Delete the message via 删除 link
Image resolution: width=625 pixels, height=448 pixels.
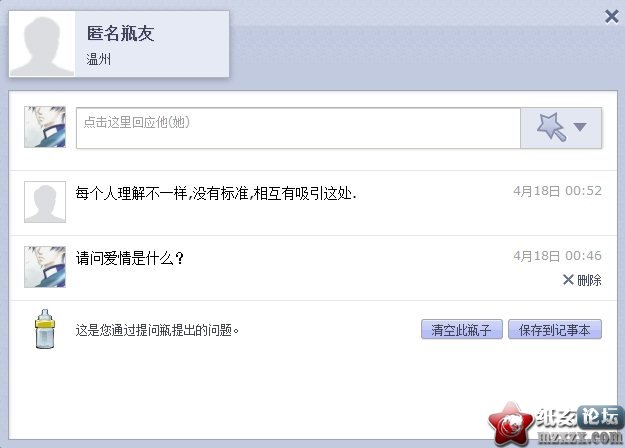click(x=589, y=280)
